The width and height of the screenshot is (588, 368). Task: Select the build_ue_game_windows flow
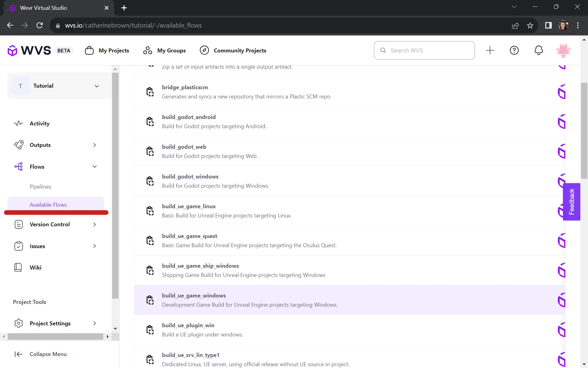194,295
